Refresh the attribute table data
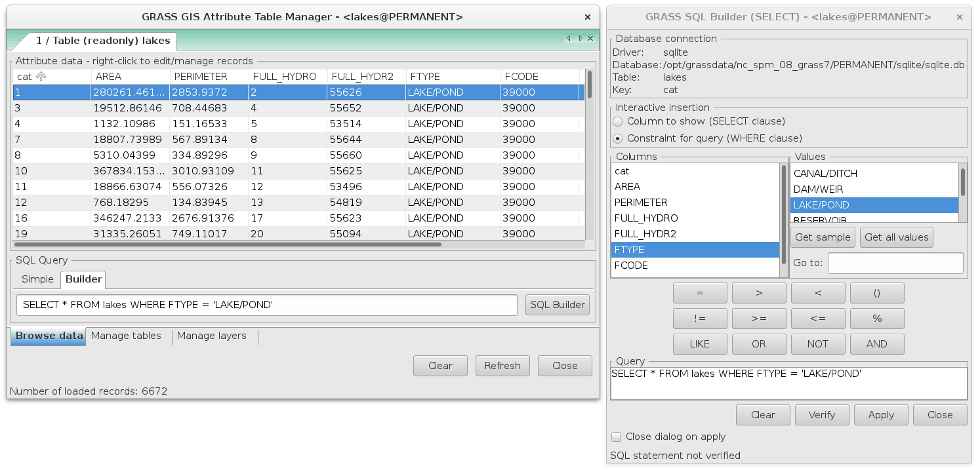 (x=502, y=366)
